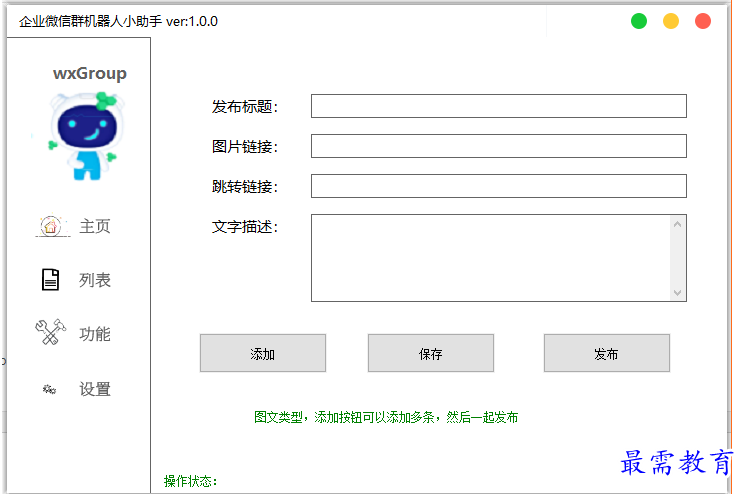
Task: Click the wrench and hammer 功能 icon
Action: (51, 332)
